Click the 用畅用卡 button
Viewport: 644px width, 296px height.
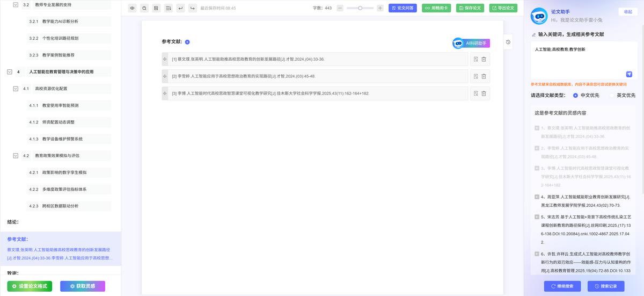click(436, 8)
